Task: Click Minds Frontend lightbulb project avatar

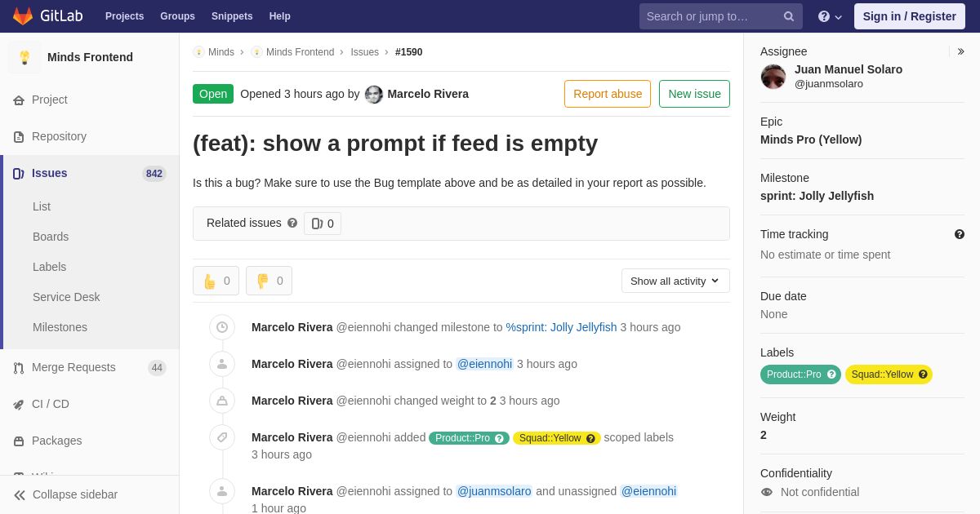Action: [x=24, y=57]
